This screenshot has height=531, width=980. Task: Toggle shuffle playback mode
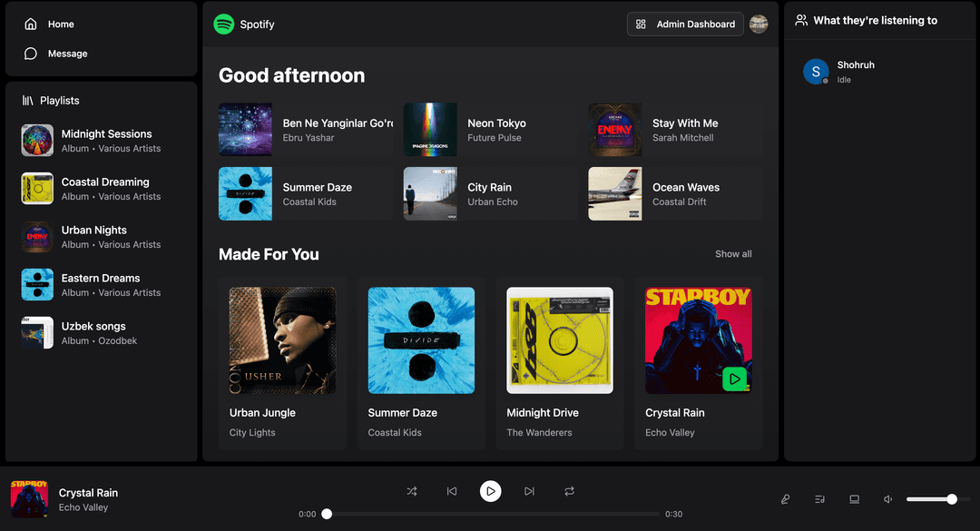412,491
